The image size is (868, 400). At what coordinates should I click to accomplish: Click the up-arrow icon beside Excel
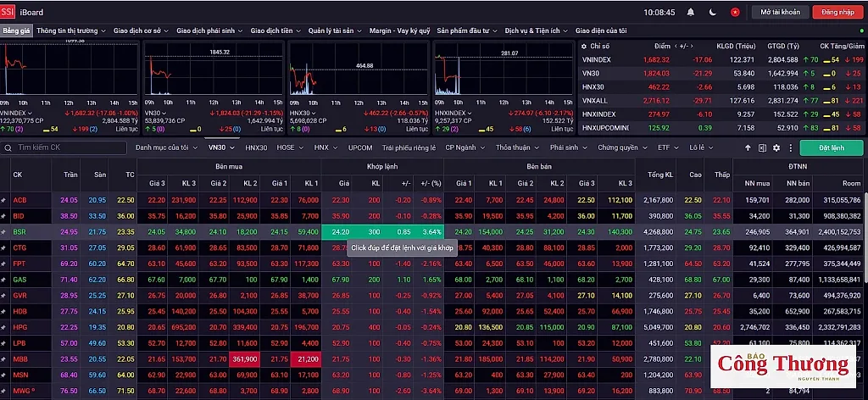[x=748, y=148]
